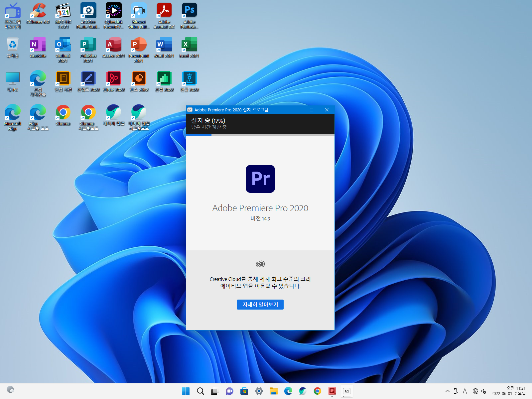Select the Adobe Acrobat DC shortcut
The height and width of the screenshot is (399, 532).
point(164,16)
